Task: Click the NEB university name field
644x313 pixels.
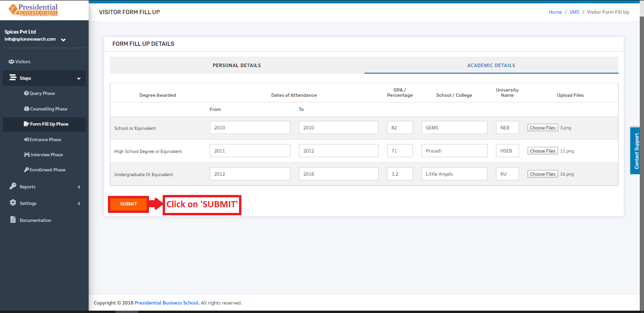Action: click(x=507, y=127)
